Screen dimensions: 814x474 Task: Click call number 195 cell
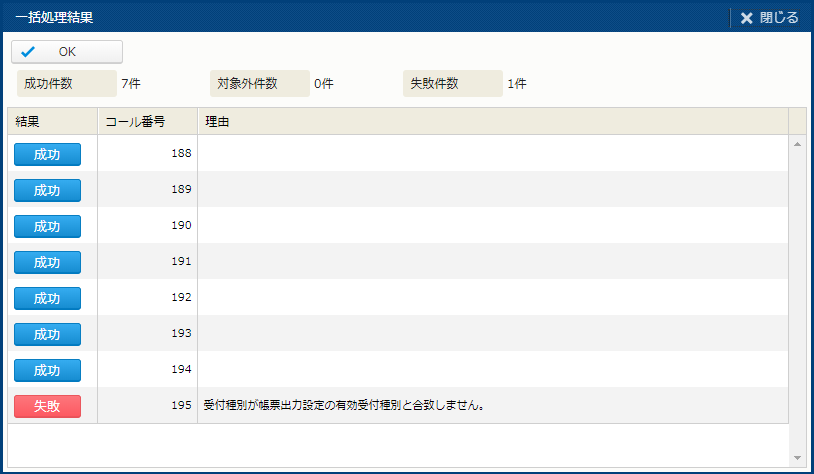click(147, 406)
